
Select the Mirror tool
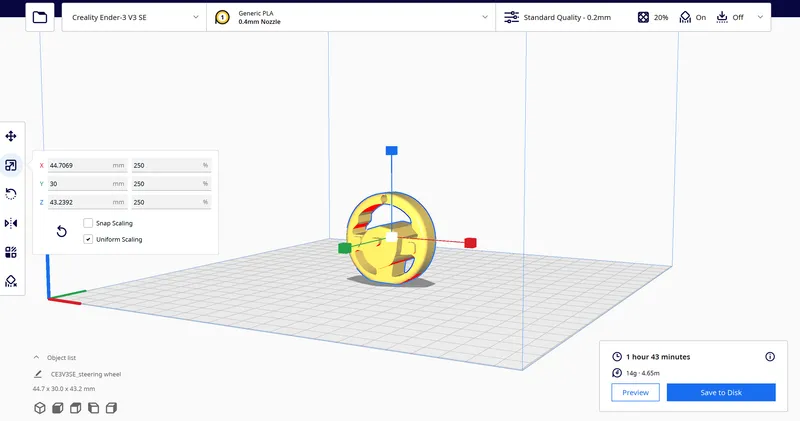tap(11, 223)
